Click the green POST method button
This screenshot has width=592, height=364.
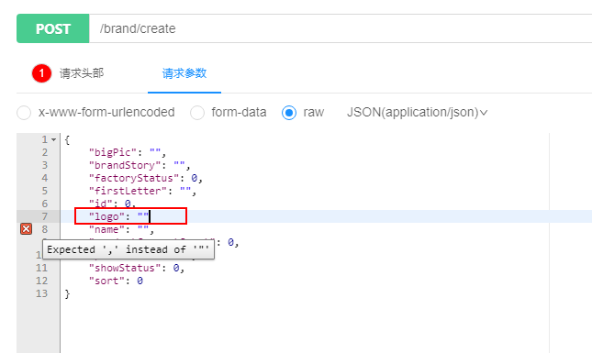pos(53,28)
